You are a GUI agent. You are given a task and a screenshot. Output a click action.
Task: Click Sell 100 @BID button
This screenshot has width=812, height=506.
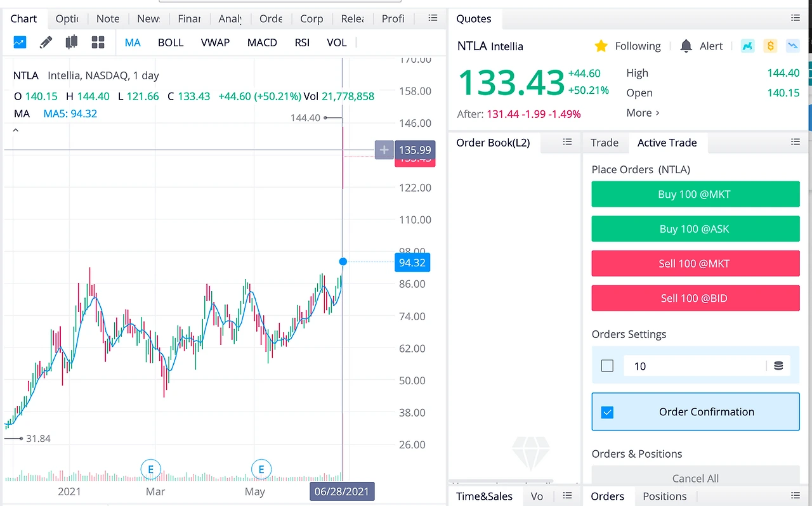point(695,298)
